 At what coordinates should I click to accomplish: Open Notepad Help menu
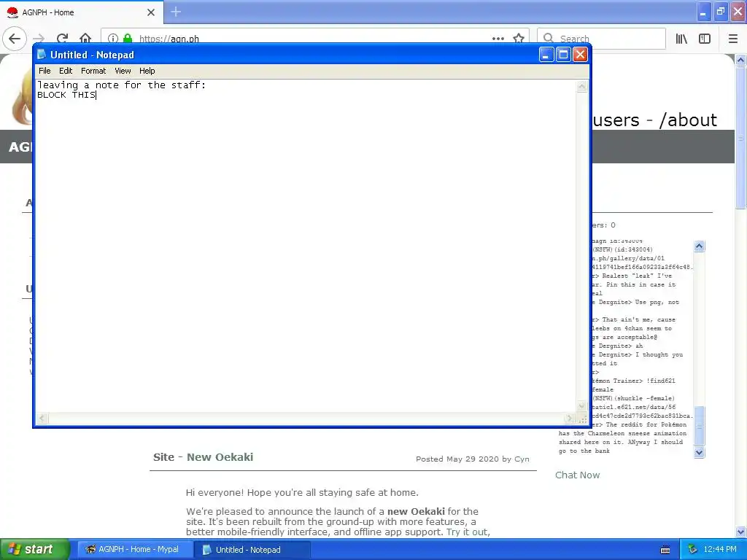point(147,71)
